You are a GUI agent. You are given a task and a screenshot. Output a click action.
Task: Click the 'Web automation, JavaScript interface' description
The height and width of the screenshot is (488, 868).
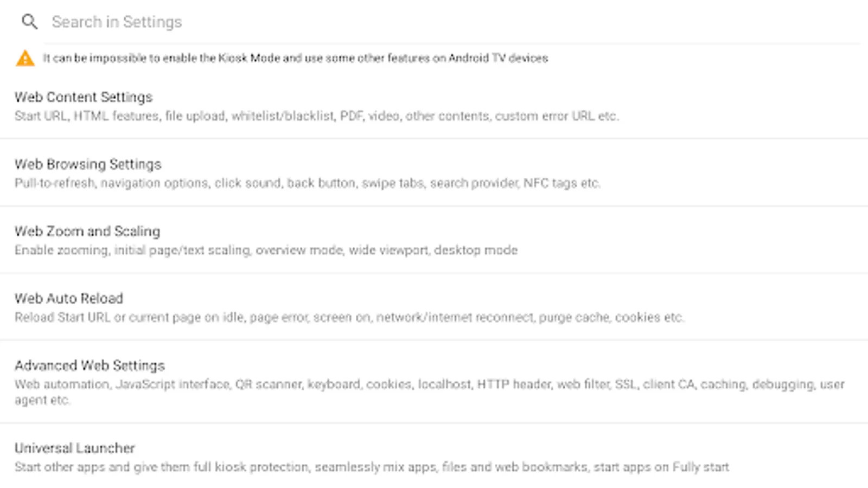click(429, 384)
